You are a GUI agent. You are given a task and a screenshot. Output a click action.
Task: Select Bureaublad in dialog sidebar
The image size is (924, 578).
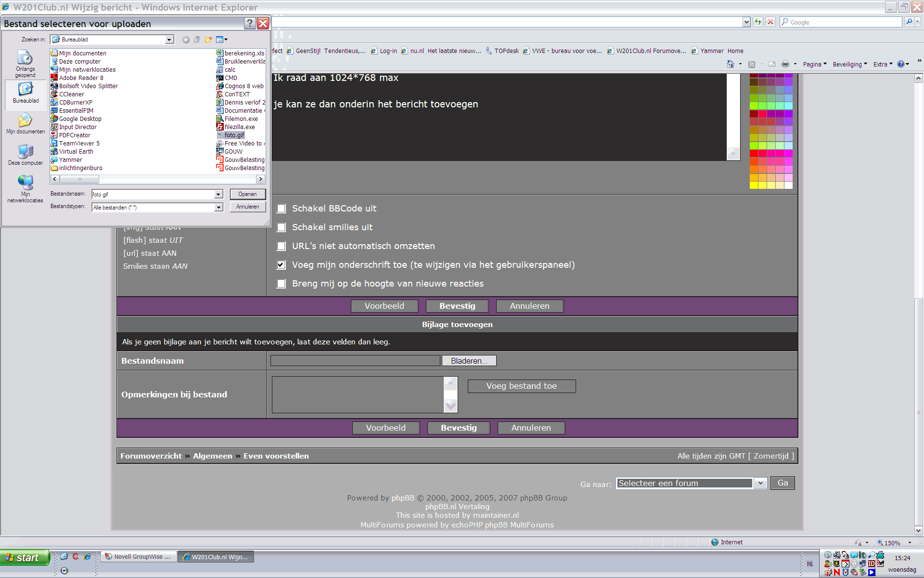[26, 93]
